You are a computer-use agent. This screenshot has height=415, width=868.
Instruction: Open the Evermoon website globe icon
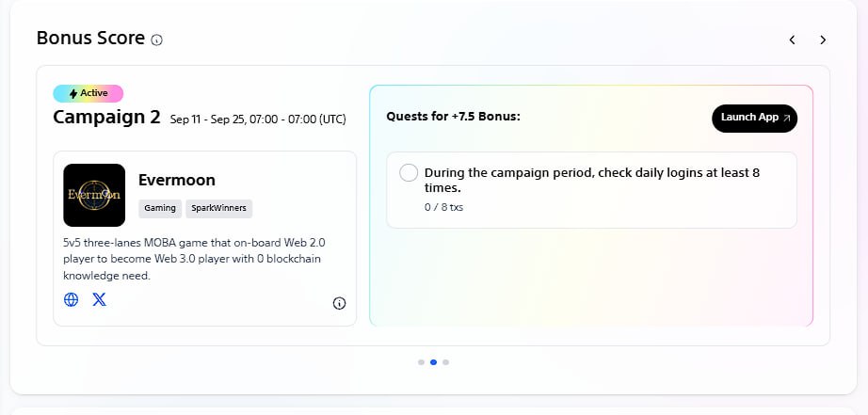click(71, 300)
